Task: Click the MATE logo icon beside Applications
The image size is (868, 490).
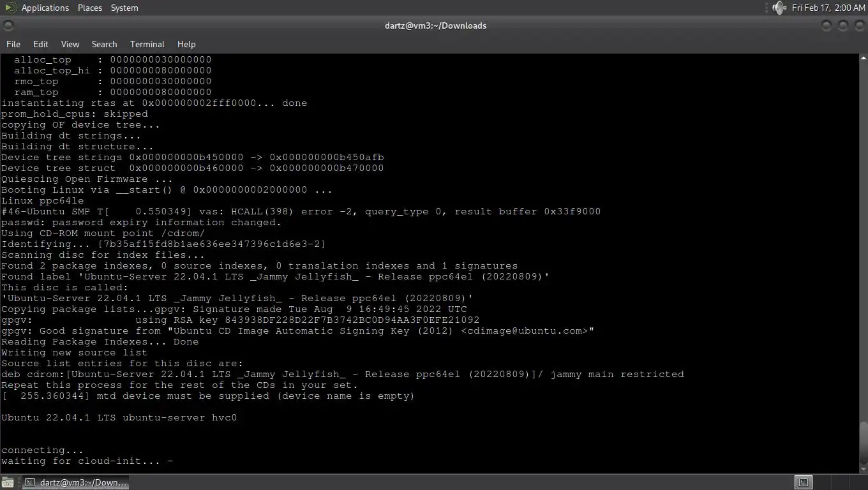Action: (x=10, y=8)
